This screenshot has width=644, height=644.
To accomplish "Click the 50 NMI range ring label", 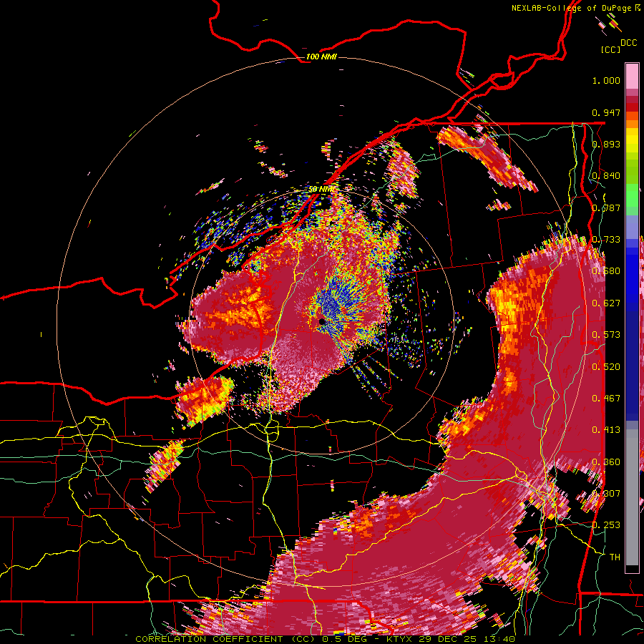I will click(x=321, y=189).
